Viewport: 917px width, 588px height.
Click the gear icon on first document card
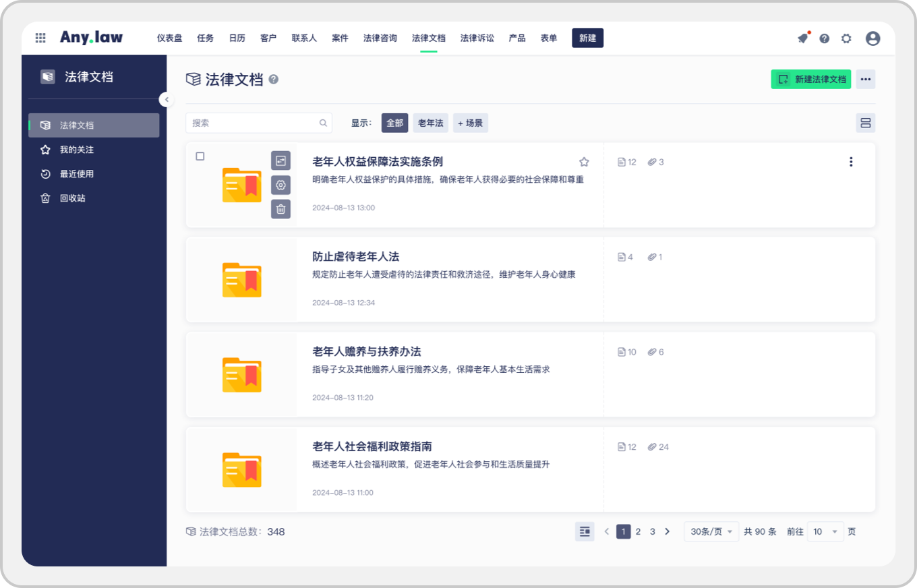coord(280,185)
